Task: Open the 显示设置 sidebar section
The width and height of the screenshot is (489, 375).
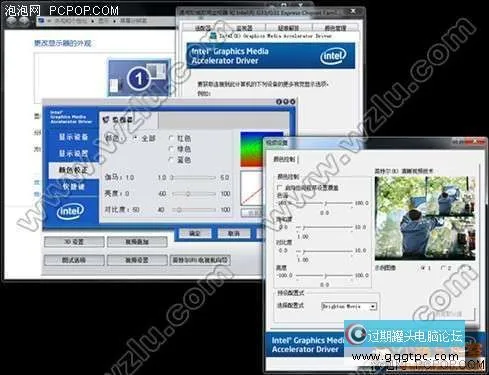Action: [73, 153]
